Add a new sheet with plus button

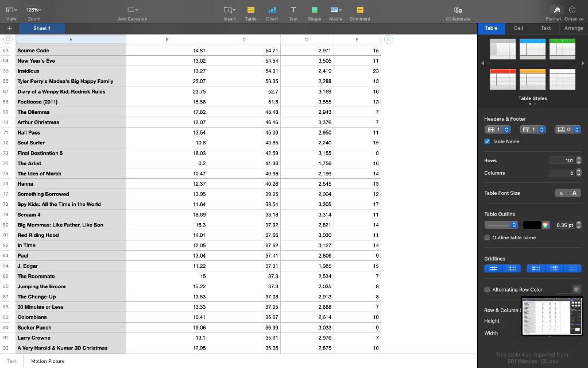point(9,28)
